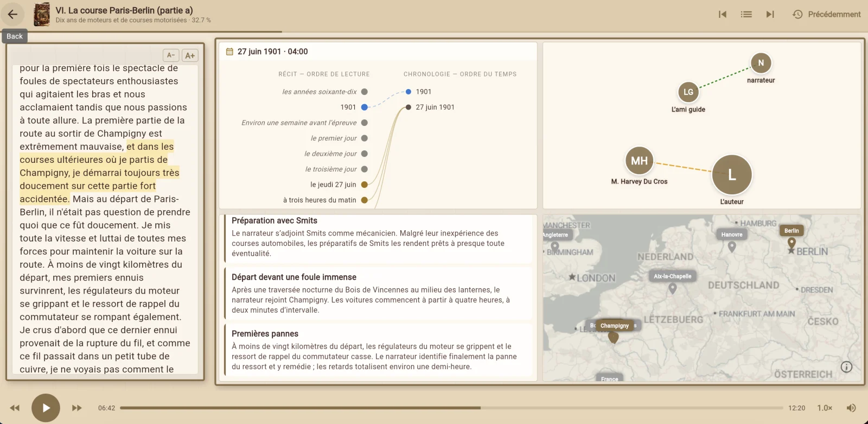Seek on the audio progress bar
The image size is (868, 424).
(x=451, y=408)
